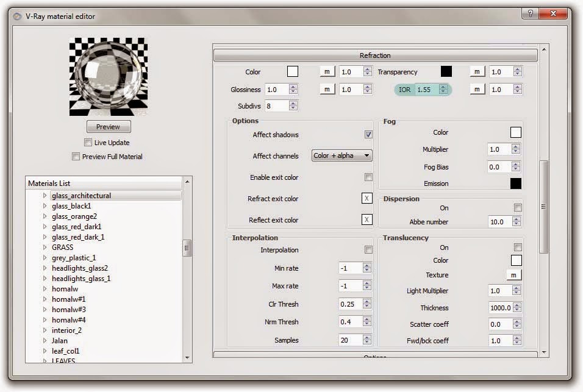Viewport: 583px width, 392px height.
Task: Open the Transparency black color swatch
Action: click(446, 71)
